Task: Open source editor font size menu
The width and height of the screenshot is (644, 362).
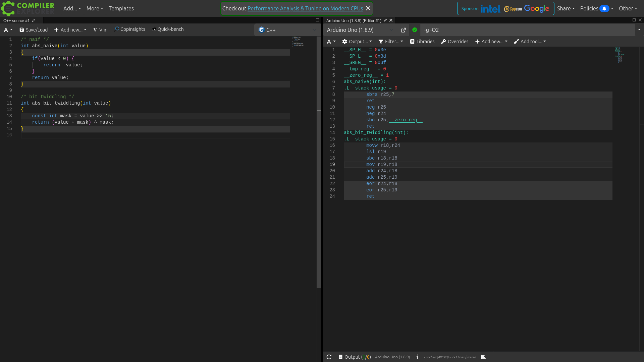Action: pos(8,30)
